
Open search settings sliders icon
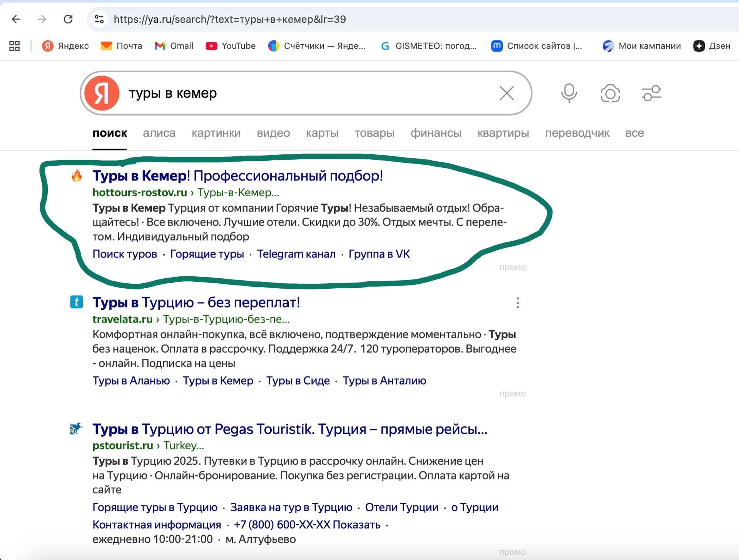[651, 93]
